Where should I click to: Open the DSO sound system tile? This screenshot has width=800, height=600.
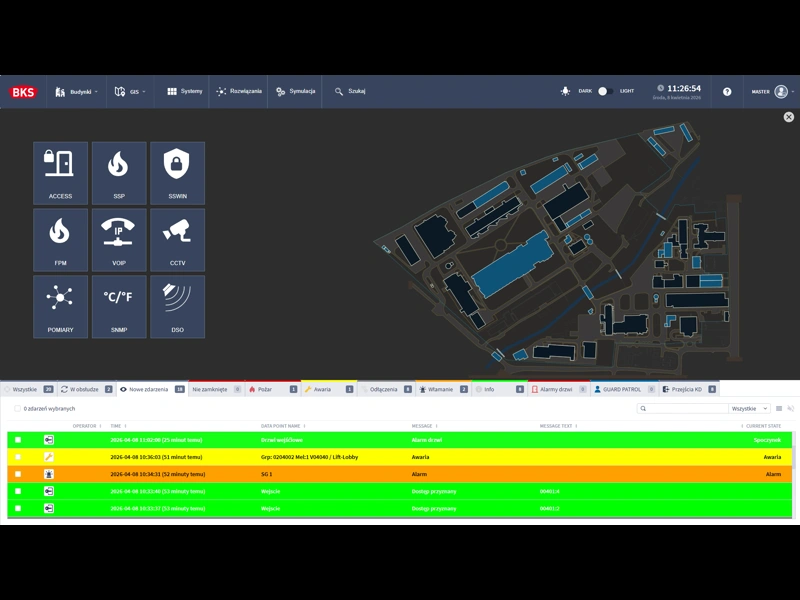click(x=177, y=307)
